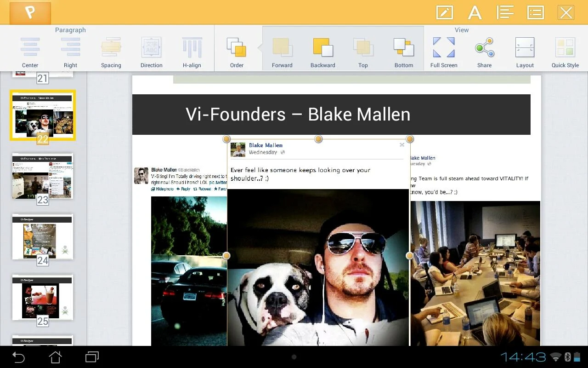Open the slide Layout options
588x368 pixels.
(x=525, y=52)
